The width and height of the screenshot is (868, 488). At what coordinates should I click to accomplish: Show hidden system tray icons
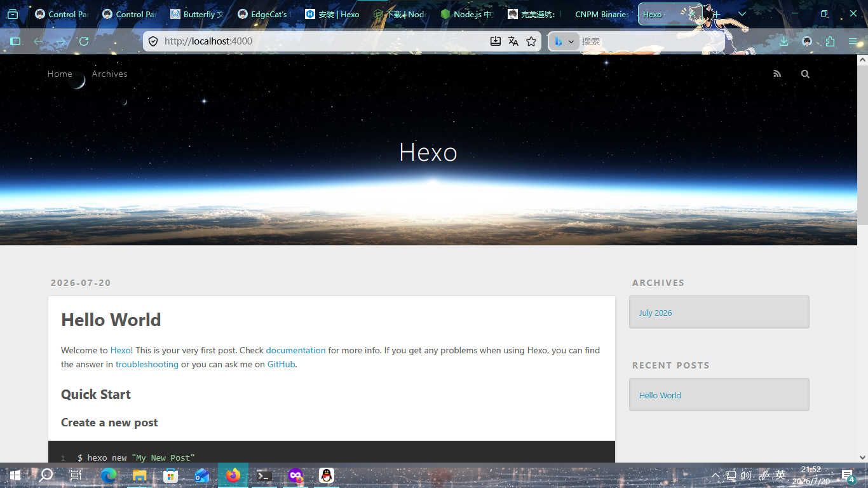(715, 475)
